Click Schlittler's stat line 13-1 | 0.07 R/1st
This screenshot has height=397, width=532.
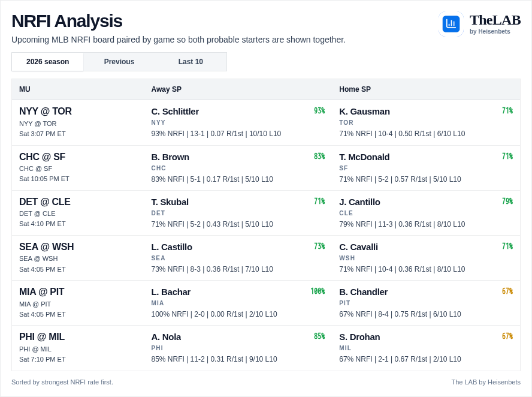216,134
